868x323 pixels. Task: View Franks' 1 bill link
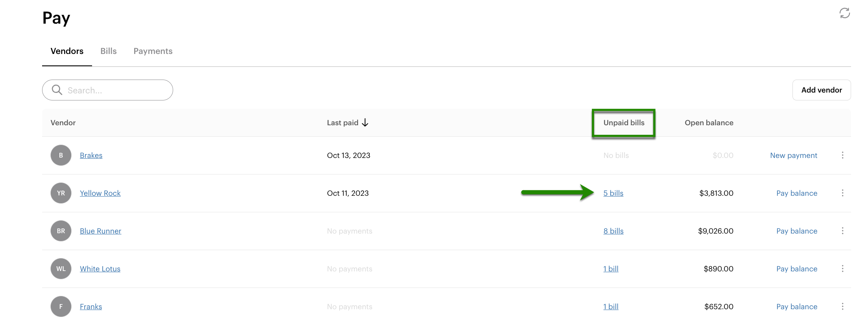tap(611, 306)
